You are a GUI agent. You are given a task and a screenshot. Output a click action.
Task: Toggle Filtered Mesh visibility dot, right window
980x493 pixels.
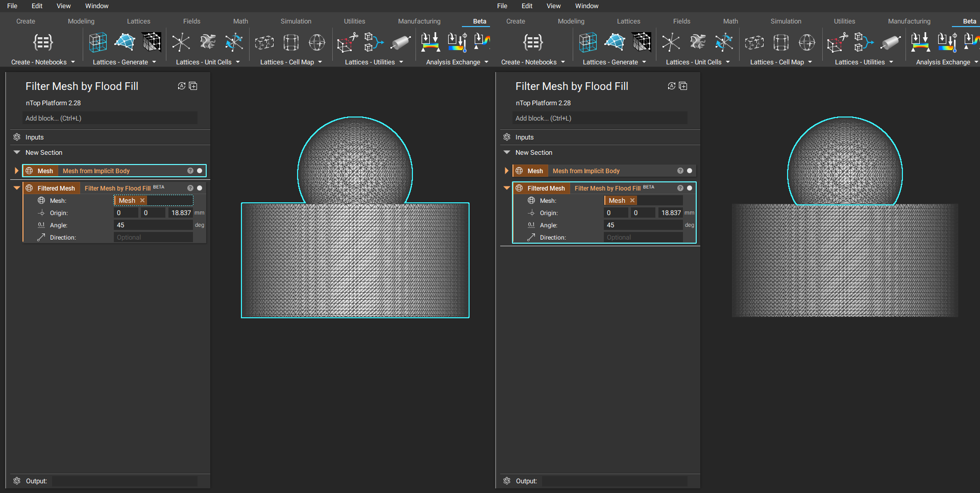[690, 188]
